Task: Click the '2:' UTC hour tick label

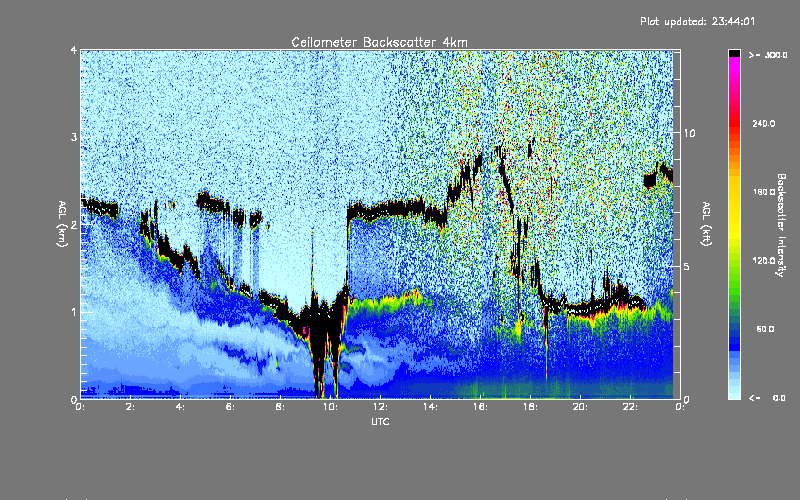Action: coord(131,407)
